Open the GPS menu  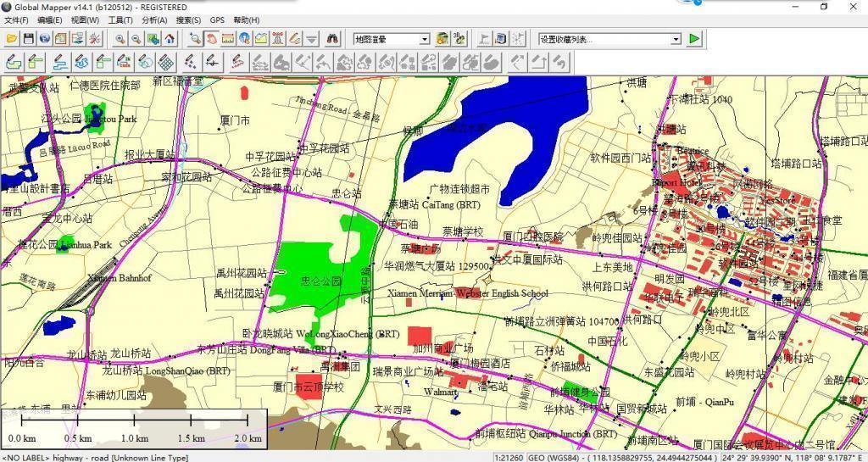pos(217,20)
